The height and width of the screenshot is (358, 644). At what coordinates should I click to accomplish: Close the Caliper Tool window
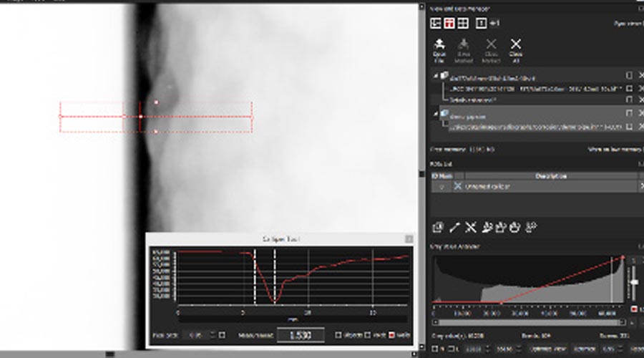[409, 238]
